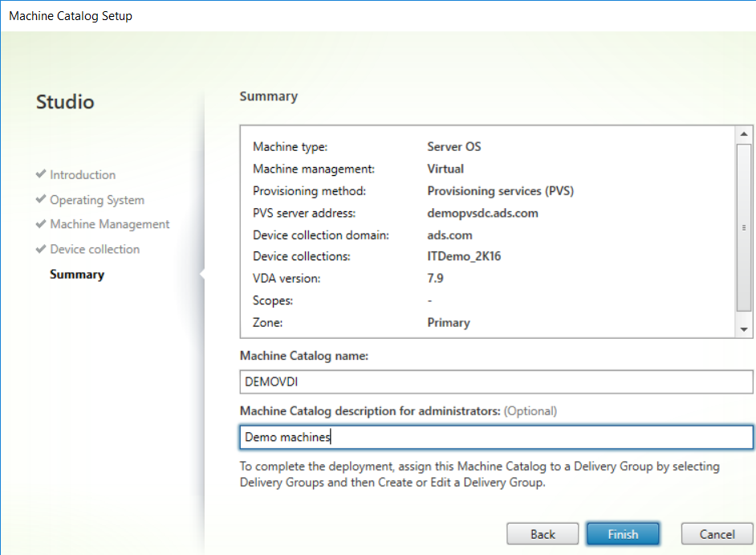Image resolution: width=756 pixels, height=555 pixels.
Task: Select the Summary step in sidebar
Action: point(77,275)
